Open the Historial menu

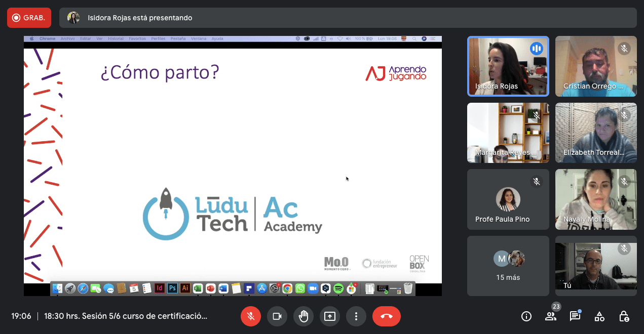116,38
